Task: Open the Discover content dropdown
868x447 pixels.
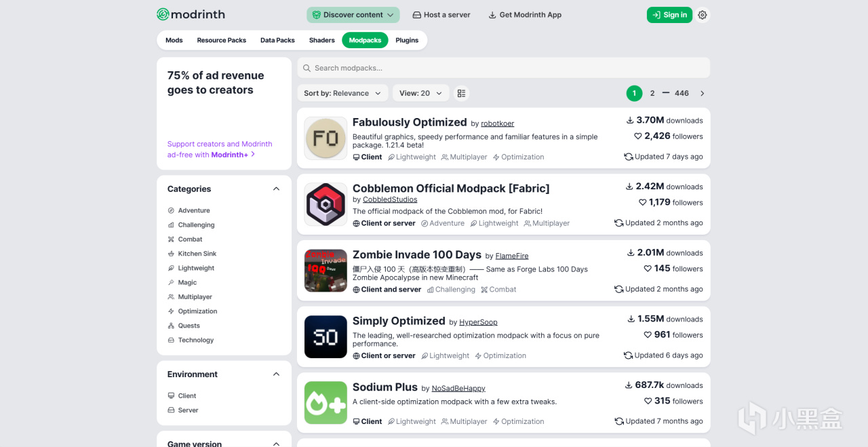Action: coord(353,15)
